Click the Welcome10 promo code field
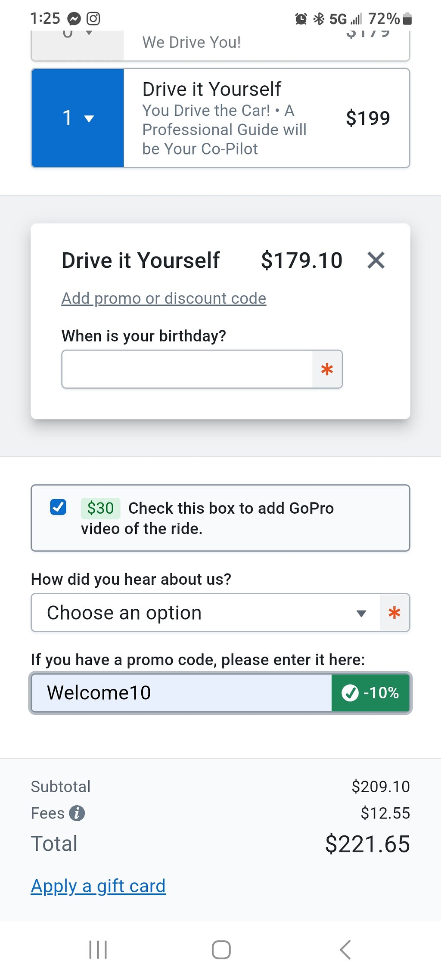The image size is (441, 980). pyautogui.click(x=181, y=693)
